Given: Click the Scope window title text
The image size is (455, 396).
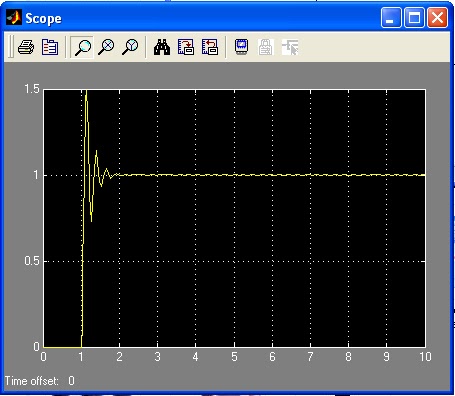Looking at the screenshot, I should pos(43,18).
